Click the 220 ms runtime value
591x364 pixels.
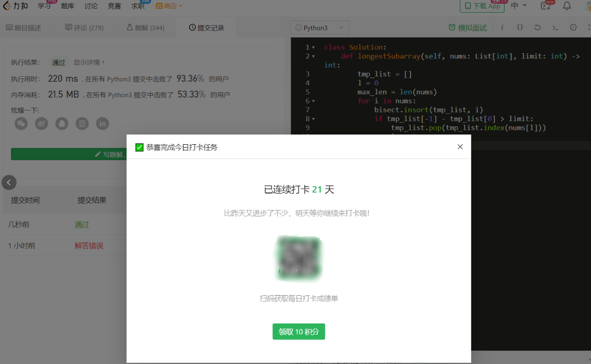coord(63,78)
